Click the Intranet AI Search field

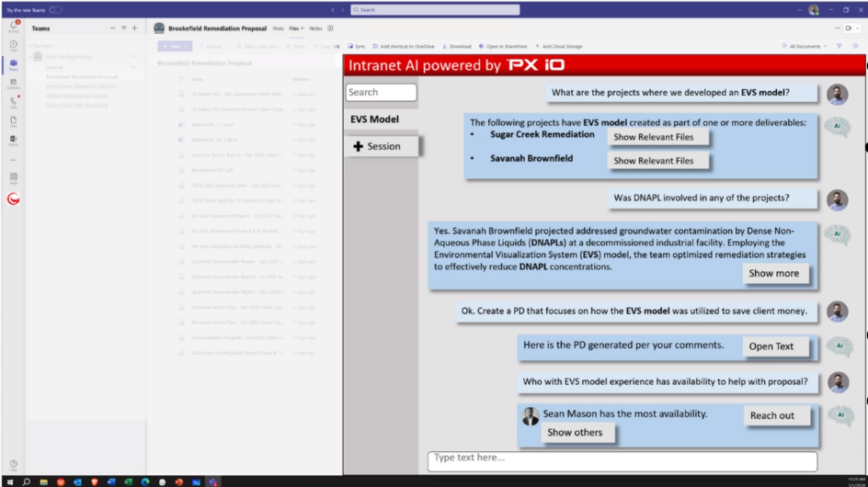[381, 93]
